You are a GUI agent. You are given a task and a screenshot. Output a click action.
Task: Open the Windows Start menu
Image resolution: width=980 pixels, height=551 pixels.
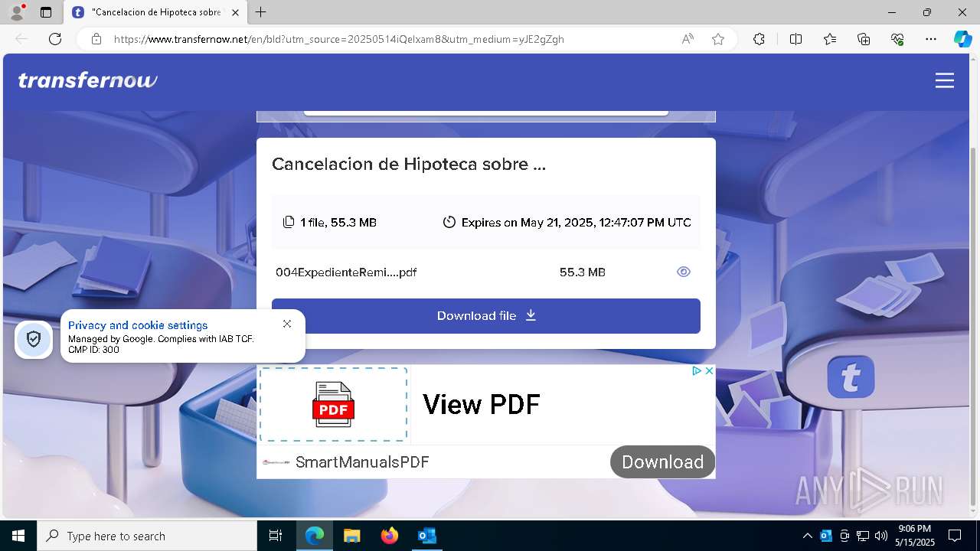point(18,536)
